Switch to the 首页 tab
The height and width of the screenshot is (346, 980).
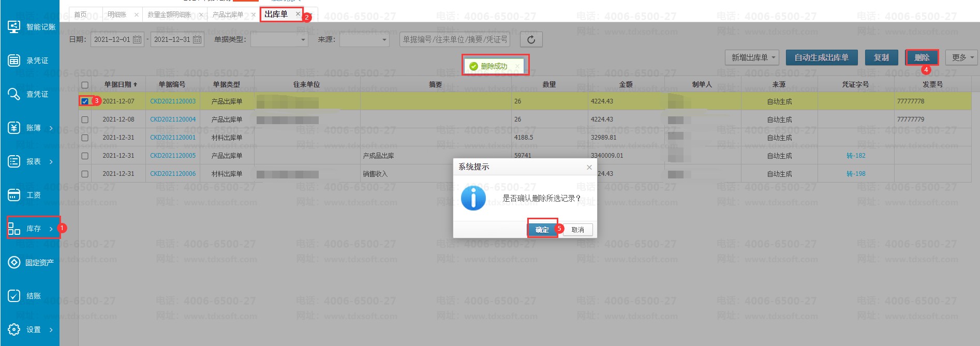pyautogui.click(x=81, y=14)
